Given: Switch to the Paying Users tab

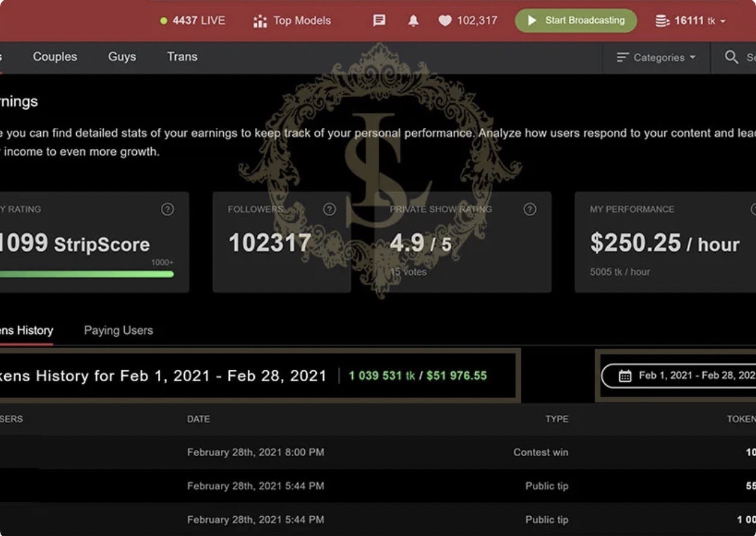Looking at the screenshot, I should [x=118, y=330].
